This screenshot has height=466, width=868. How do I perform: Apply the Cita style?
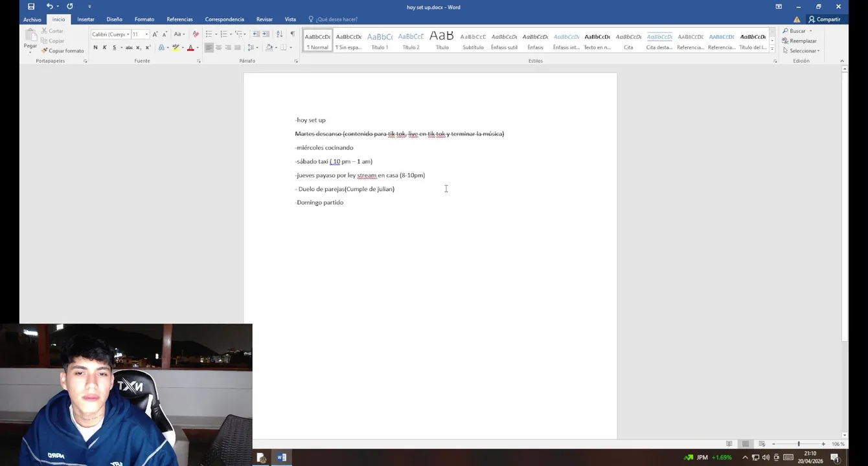[x=628, y=41]
